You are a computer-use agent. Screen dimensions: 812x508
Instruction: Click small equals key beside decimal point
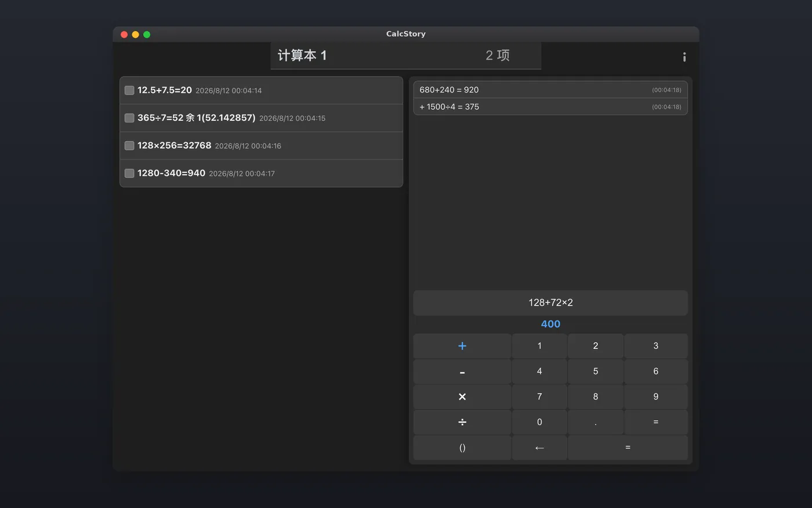click(656, 422)
